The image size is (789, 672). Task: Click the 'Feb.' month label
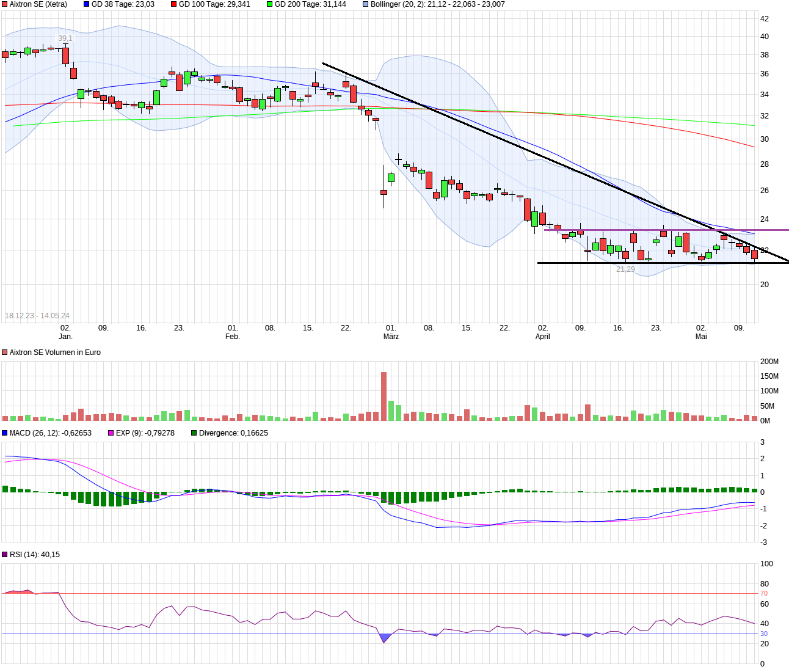[x=233, y=337]
